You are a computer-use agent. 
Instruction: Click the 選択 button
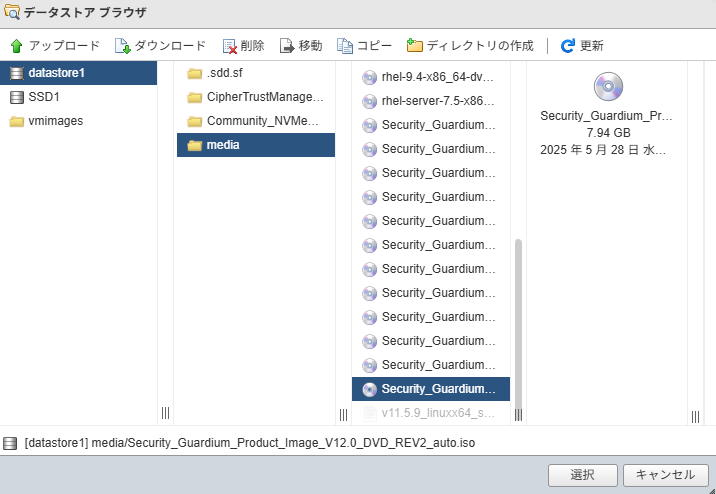tap(583, 475)
